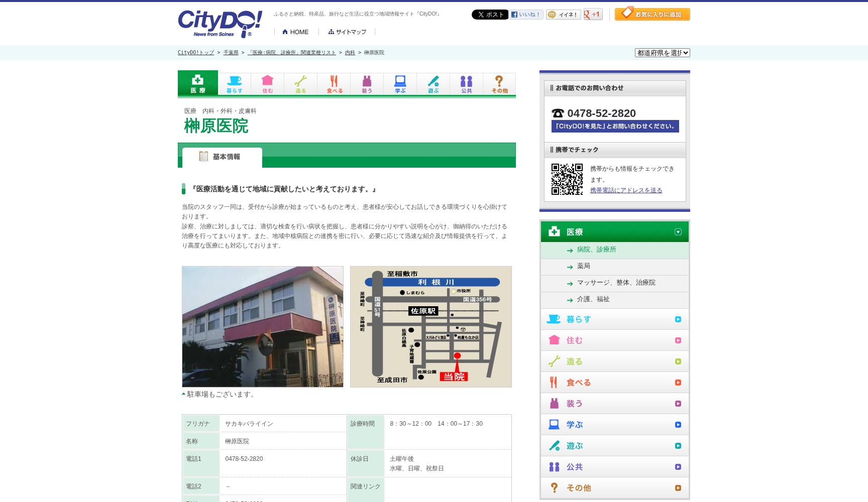Expand the 装う sidebar arrow
The height and width of the screenshot is (502, 868).
point(678,404)
